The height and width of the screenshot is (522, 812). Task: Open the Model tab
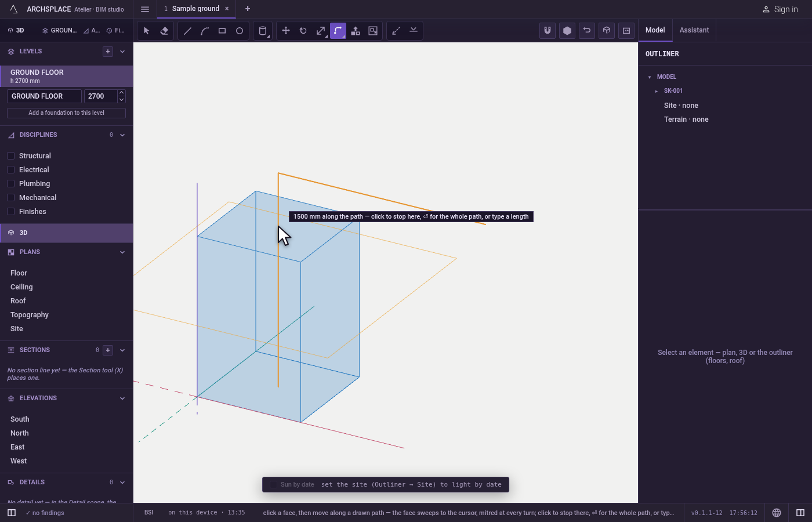click(x=655, y=30)
